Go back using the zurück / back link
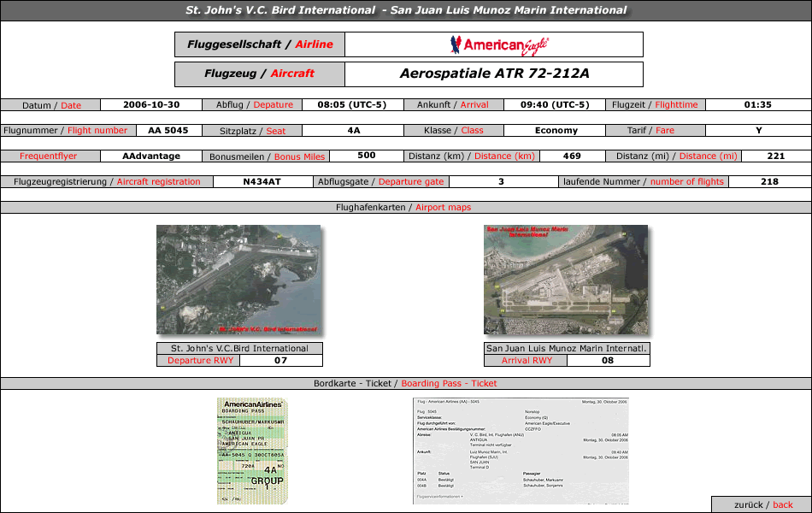This screenshot has height=513, width=812. pyautogui.click(x=763, y=504)
